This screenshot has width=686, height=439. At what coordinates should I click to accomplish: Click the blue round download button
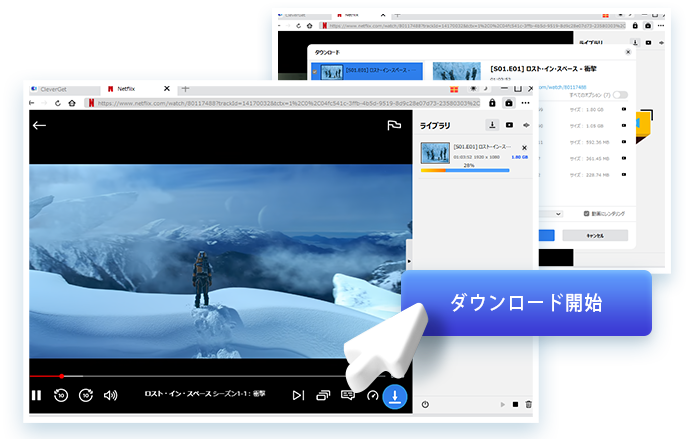point(395,397)
